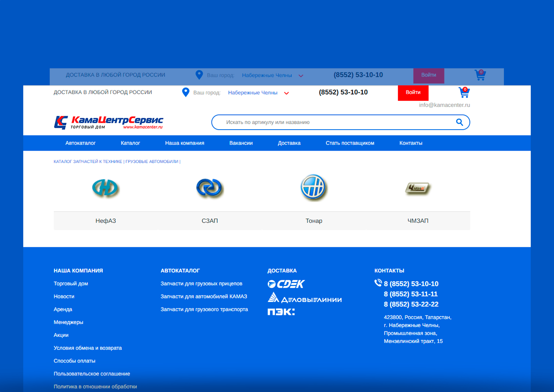The height and width of the screenshot is (392, 554).
Task: Click the dimmed cart icon in the faded top bar
Action: (480, 75)
